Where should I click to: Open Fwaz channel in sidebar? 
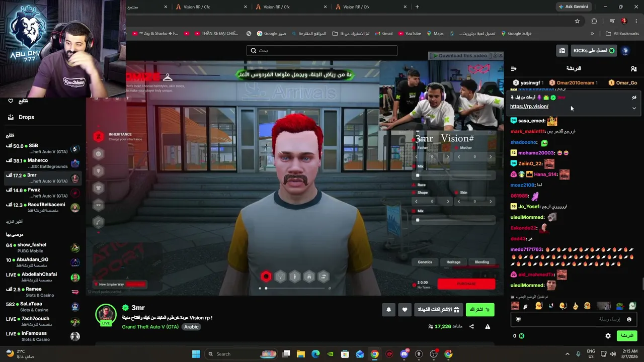coord(42,193)
